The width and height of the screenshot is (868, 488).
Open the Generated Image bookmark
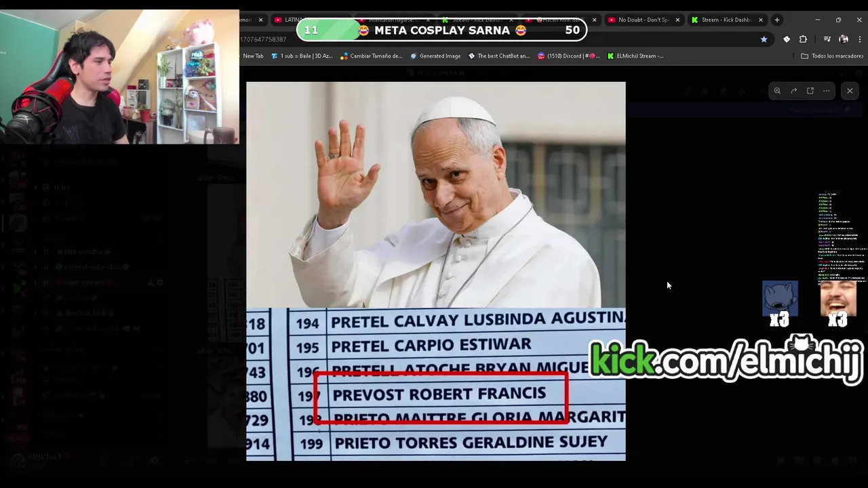pos(435,56)
